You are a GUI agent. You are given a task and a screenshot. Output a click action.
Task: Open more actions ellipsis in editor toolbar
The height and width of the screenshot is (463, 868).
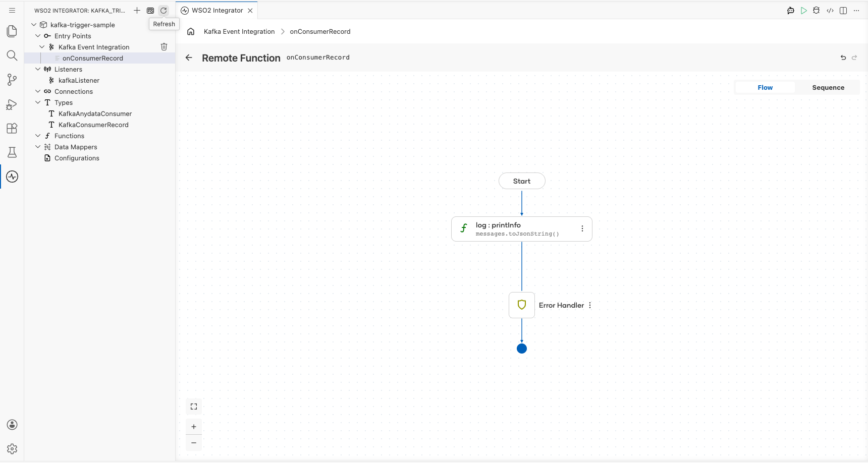(x=856, y=11)
